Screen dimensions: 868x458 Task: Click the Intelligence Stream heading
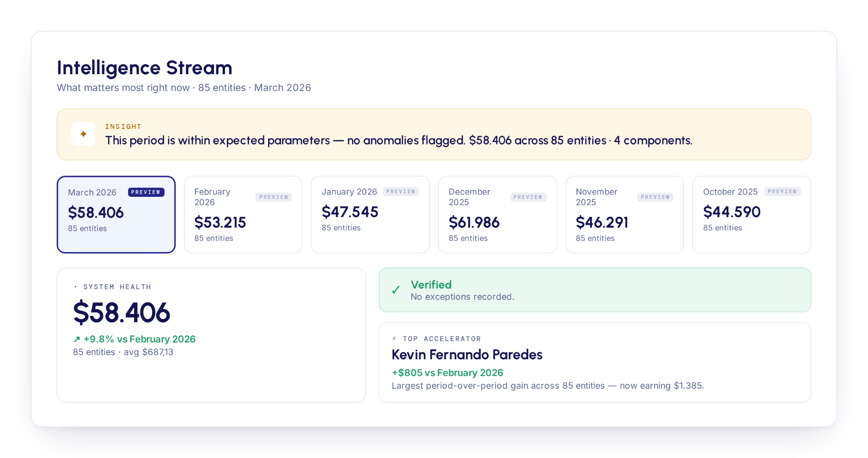pos(145,68)
